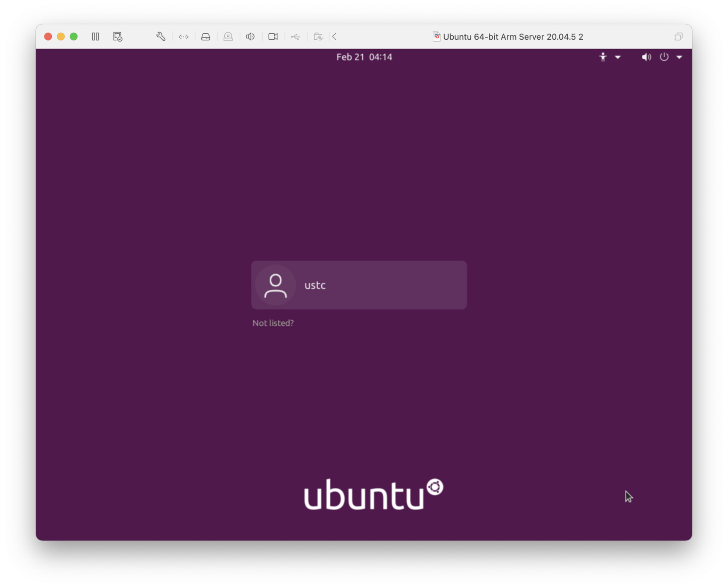
Task: Click the back chevron in the toolbar
Action: pos(335,37)
